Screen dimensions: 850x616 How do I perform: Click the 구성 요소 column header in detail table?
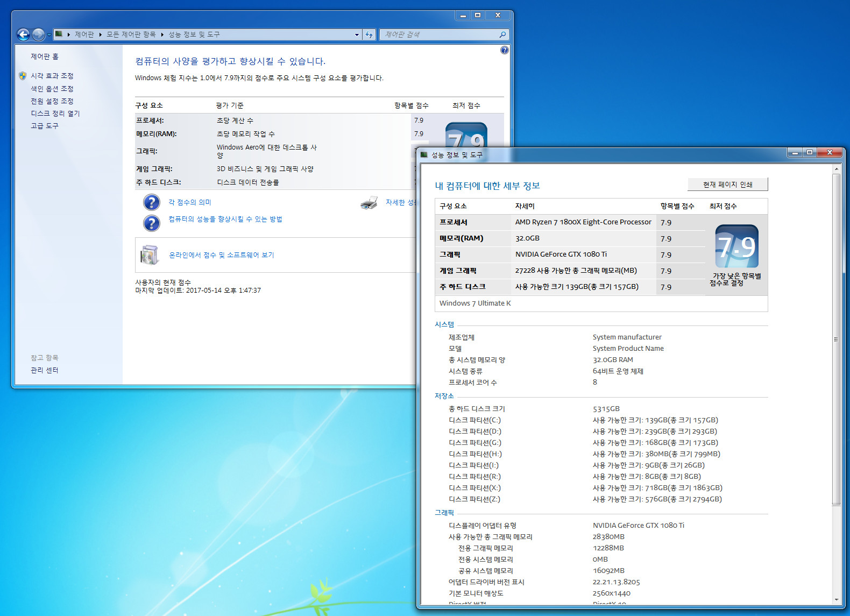pos(453,206)
